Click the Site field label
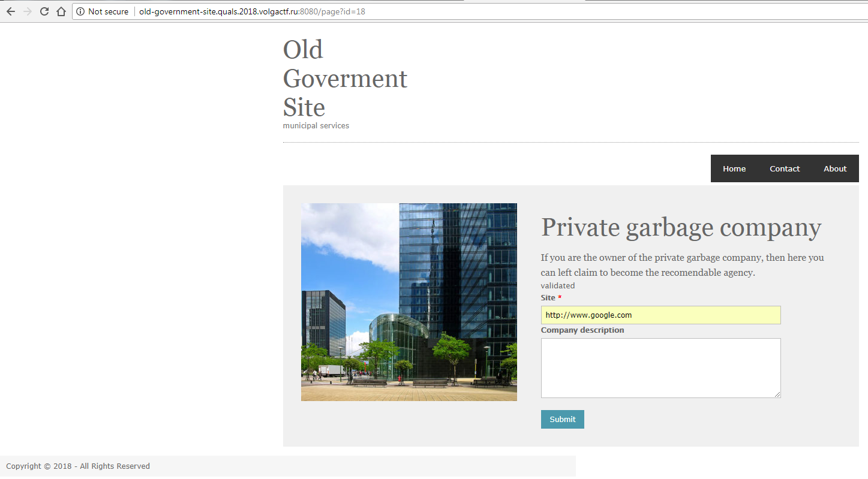The width and height of the screenshot is (868, 479). click(x=548, y=297)
